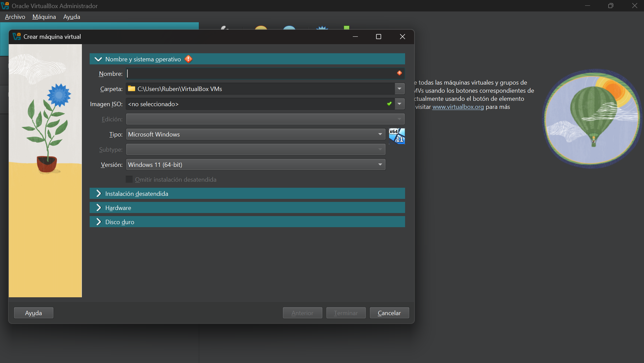
Task: Click inside the Nombre text field
Action: point(259,73)
